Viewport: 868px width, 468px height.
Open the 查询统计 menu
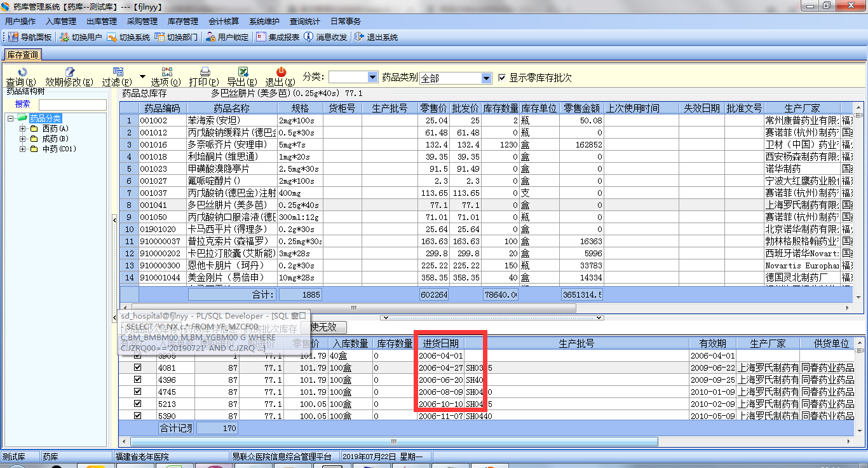[x=305, y=22]
